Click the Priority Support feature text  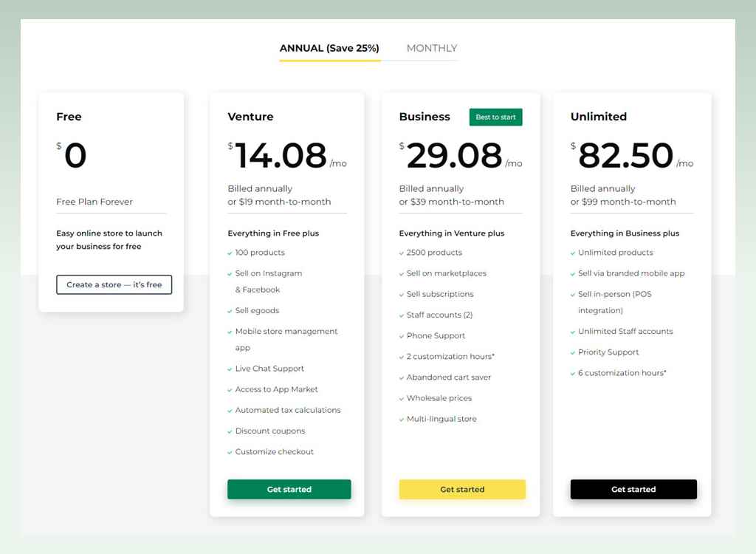608,352
